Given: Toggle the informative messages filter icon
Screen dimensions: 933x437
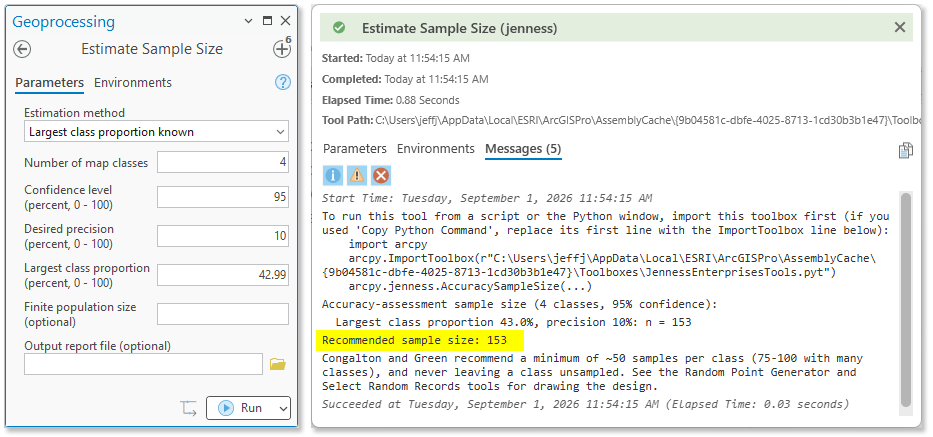Looking at the screenshot, I should [333, 175].
